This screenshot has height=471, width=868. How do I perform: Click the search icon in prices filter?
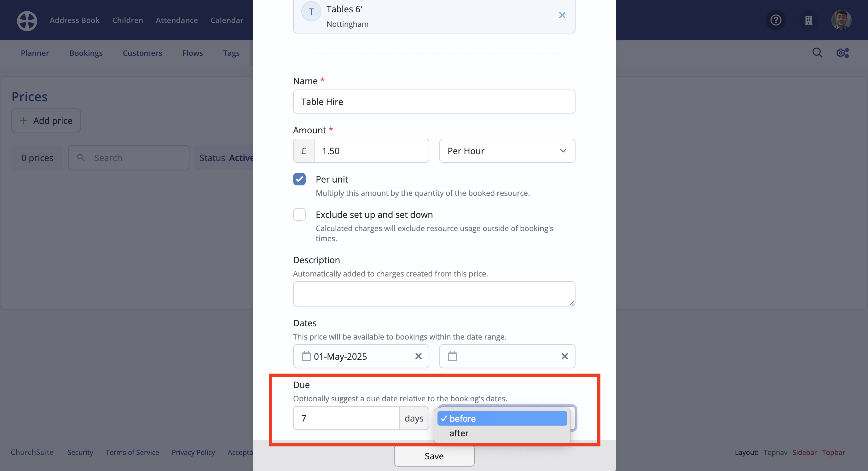[x=81, y=157]
